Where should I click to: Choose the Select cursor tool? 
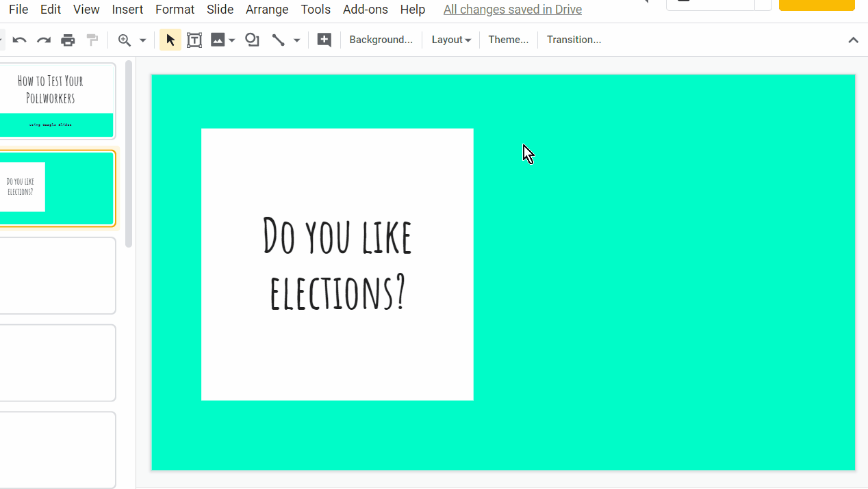point(170,40)
